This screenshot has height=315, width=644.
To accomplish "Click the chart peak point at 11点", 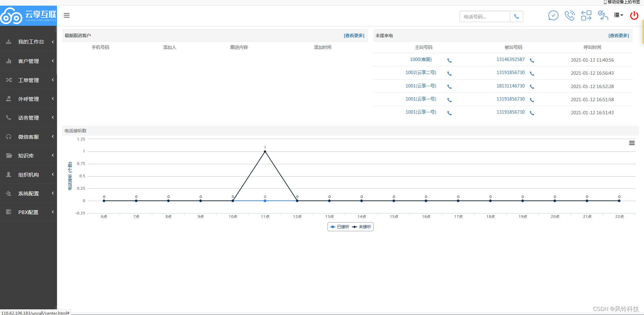I will tap(265, 151).
